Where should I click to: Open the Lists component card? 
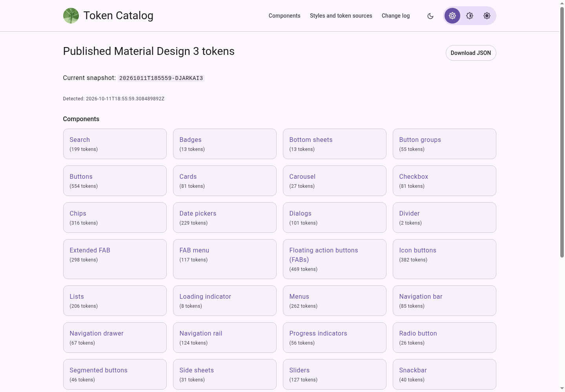pos(115,301)
